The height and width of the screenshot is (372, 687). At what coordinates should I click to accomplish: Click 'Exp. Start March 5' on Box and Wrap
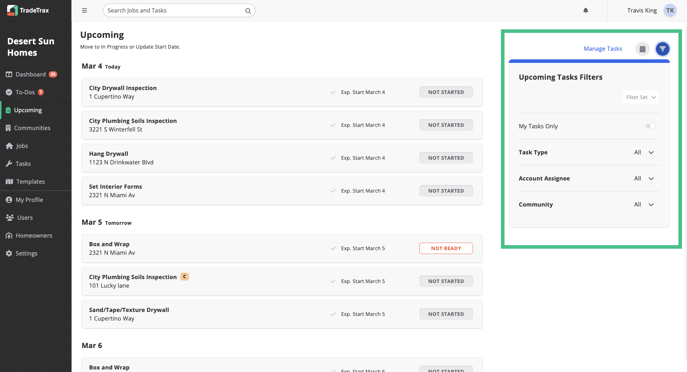pyautogui.click(x=363, y=248)
